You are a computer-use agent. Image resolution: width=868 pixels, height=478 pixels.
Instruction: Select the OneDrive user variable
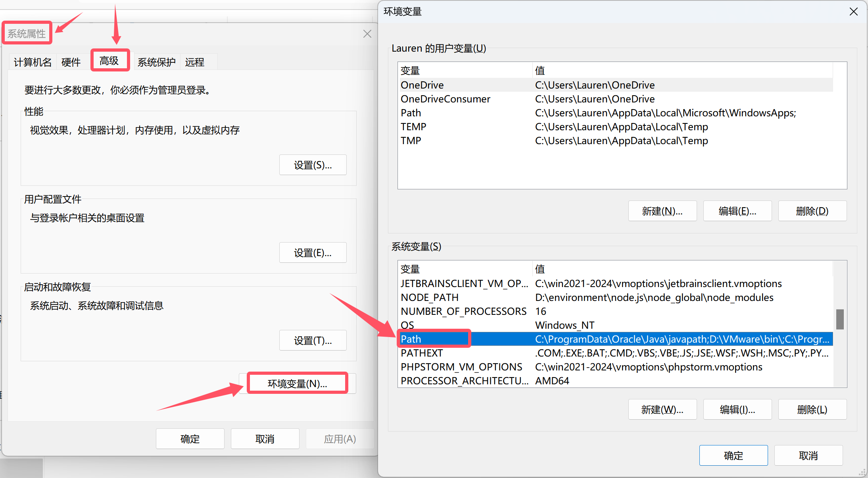click(422, 85)
